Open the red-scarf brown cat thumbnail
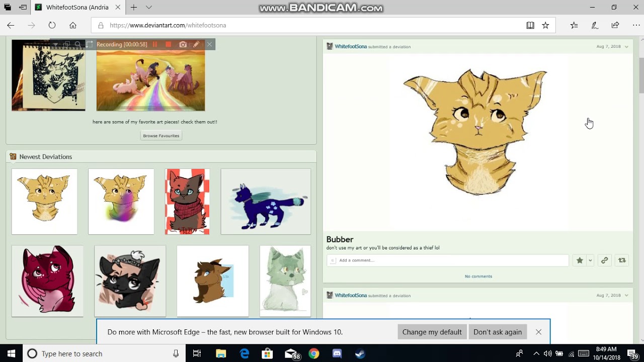Image resolution: width=644 pixels, height=362 pixels. click(x=187, y=202)
